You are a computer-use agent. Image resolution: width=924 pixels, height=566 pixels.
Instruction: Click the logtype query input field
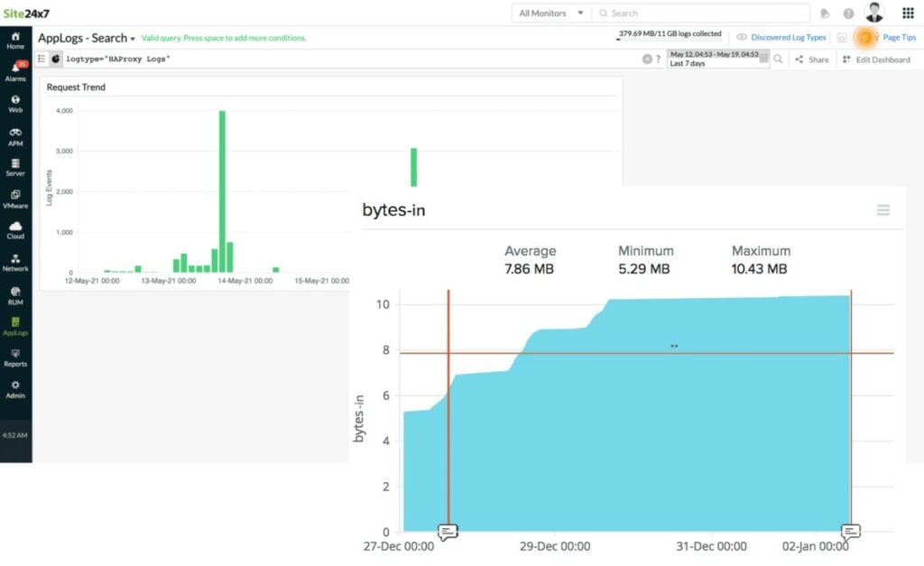click(x=351, y=59)
